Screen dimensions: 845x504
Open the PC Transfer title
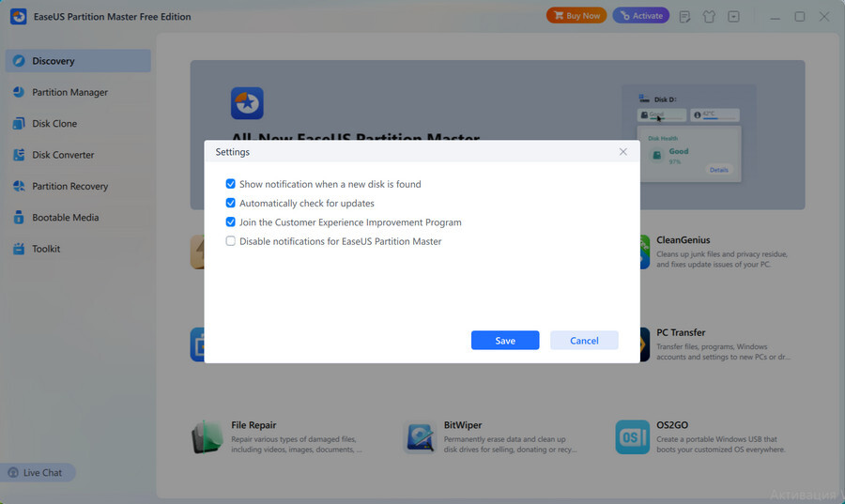point(681,332)
